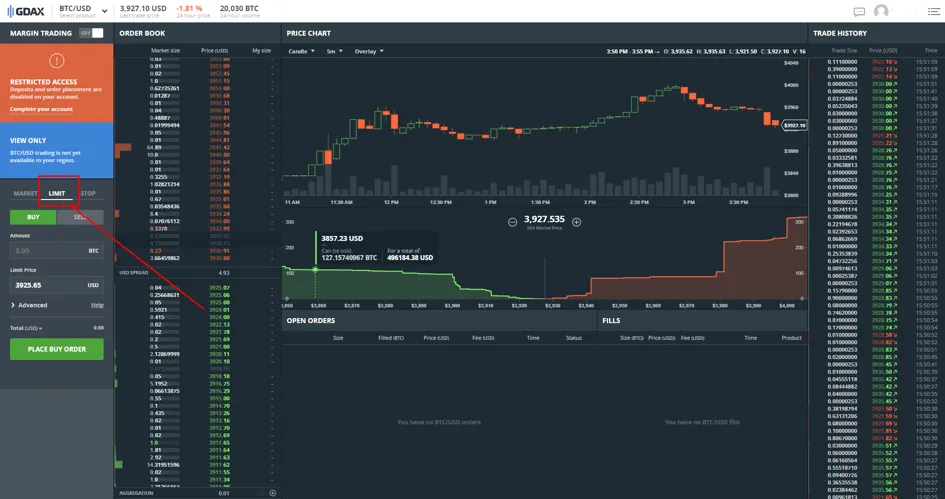Open the Candle chart type dropdown
Image resolution: width=945 pixels, height=499 pixels.
coord(301,51)
